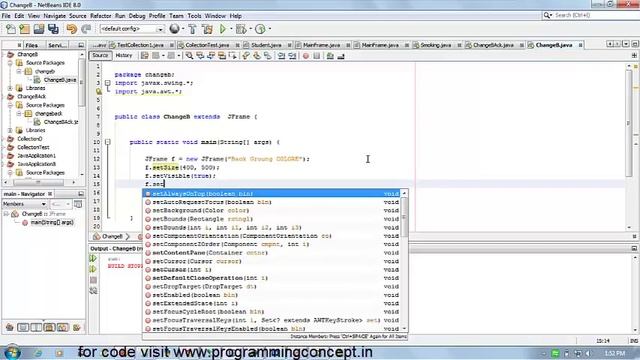Viewport: 640px width, 360px height.
Task: Click the Redo toolbar icon
Action: click(x=86, y=29)
